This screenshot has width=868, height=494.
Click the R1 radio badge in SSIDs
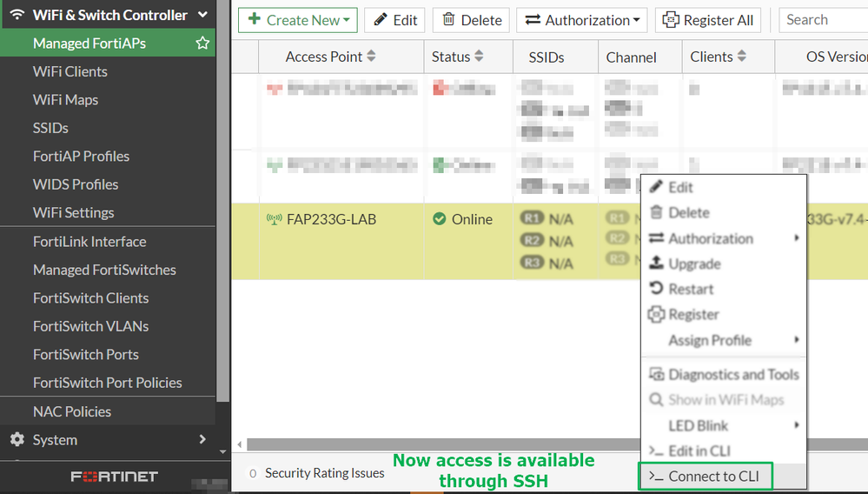(532, 218)
